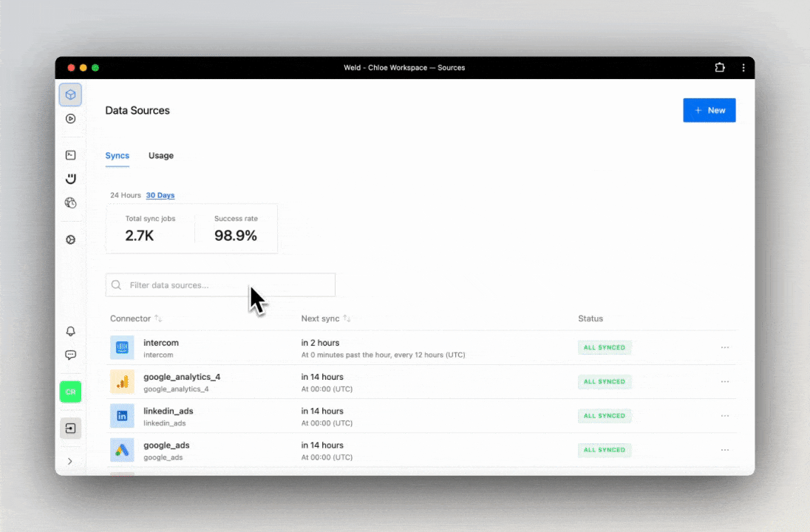Expand the sidebar with bottom chevron
This screenshot has height=532, width=810.
point(70,461)
